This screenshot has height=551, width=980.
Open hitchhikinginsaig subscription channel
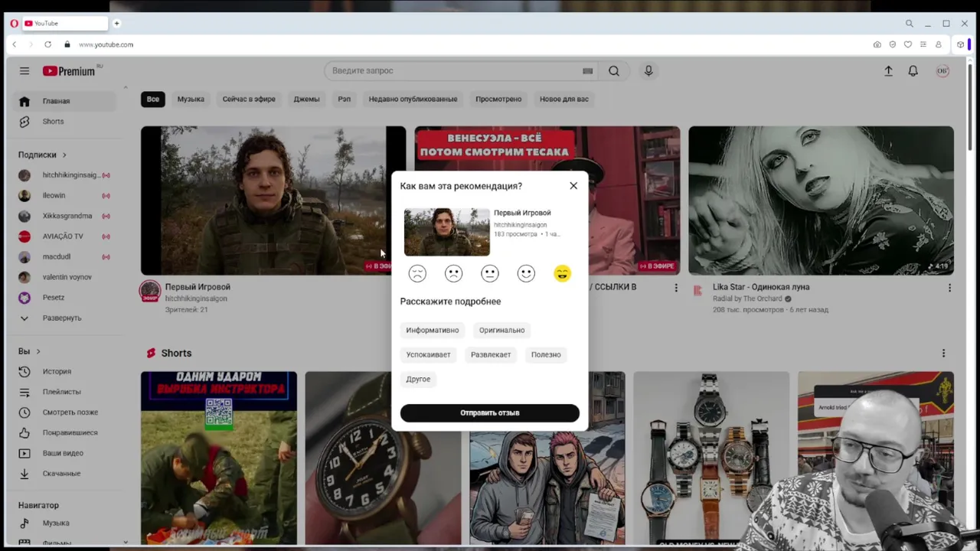tap(63, 175)
